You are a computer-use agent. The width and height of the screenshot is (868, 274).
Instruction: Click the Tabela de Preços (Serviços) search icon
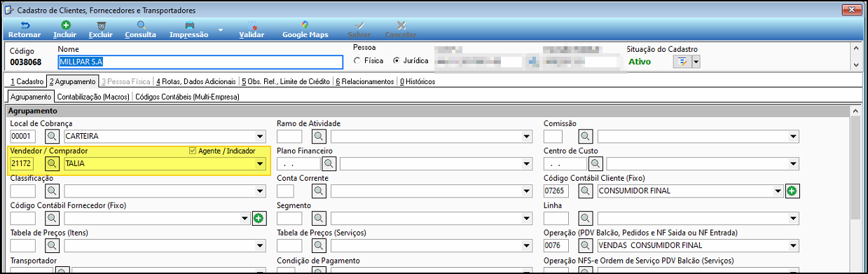coord(319,245)
